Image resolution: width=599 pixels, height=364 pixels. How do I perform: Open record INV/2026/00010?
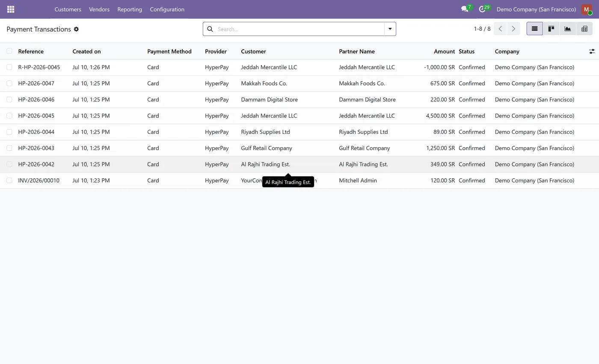tap(39, 181)
